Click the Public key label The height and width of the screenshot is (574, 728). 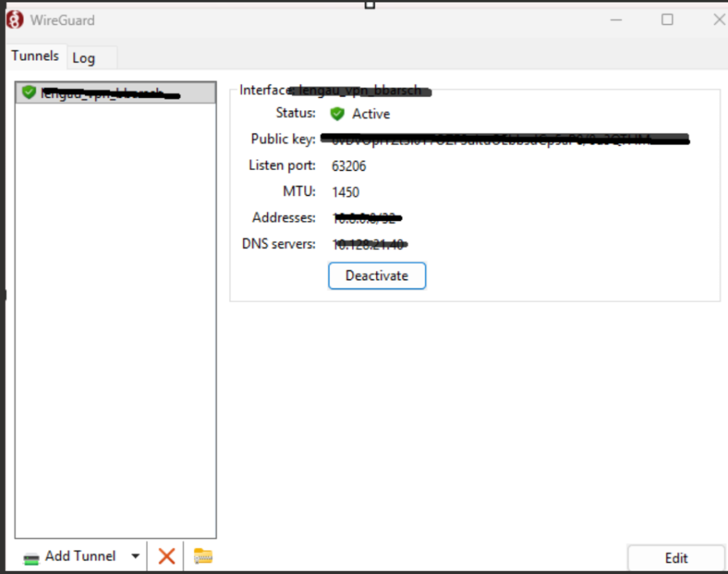(x=283, y=139)
